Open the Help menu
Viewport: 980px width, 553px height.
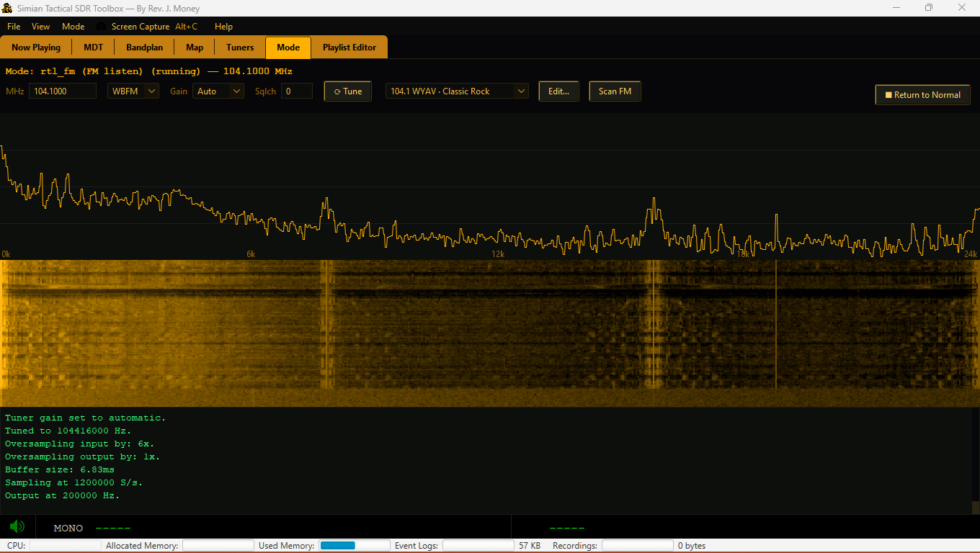pos(223,27)
